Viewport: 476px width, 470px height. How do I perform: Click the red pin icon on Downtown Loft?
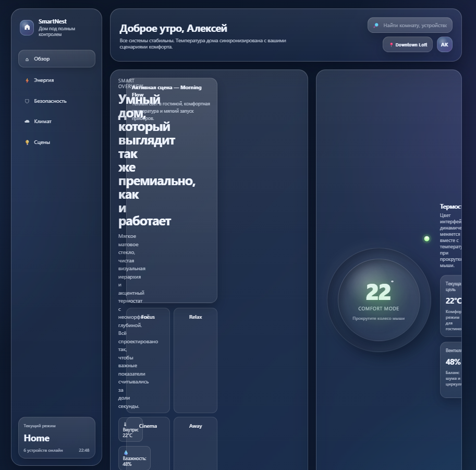click(392, 45)
